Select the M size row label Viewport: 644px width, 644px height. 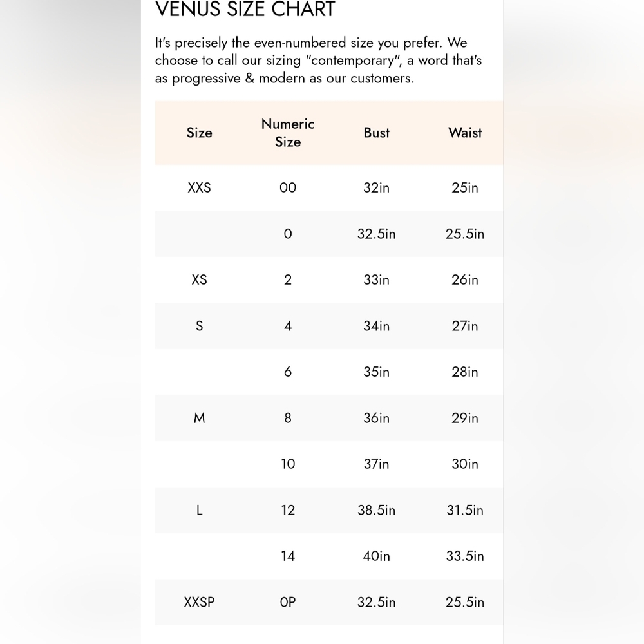pyautogui.click(x=199, y=418)
